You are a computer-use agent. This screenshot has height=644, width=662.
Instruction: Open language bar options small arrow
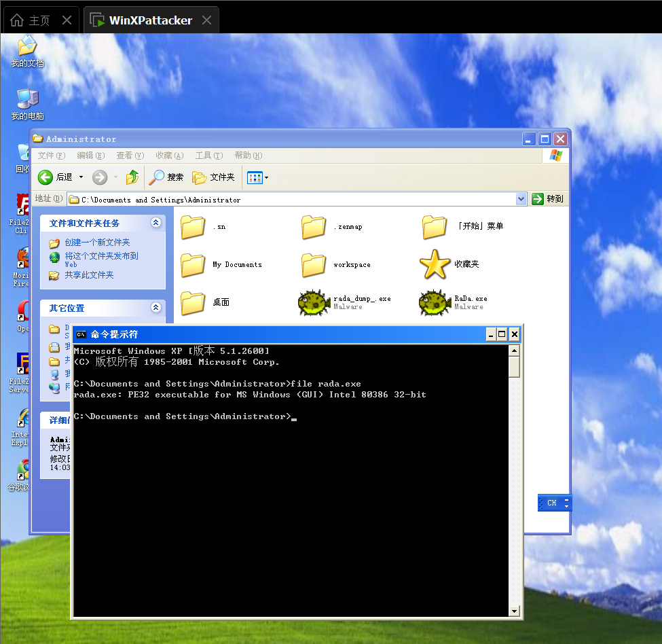click(x=566, y=505)
